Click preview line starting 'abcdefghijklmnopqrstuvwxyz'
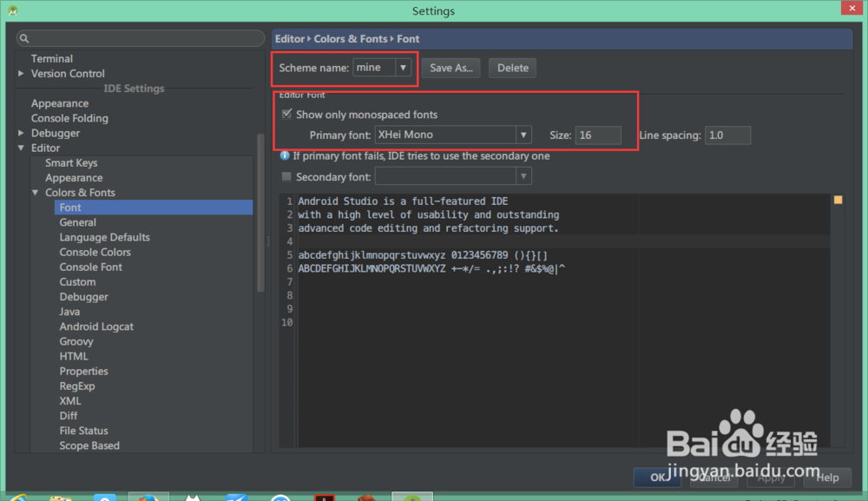Image resolution: width=868 pixels, height=501 pixels. click(x=423, y=255)
